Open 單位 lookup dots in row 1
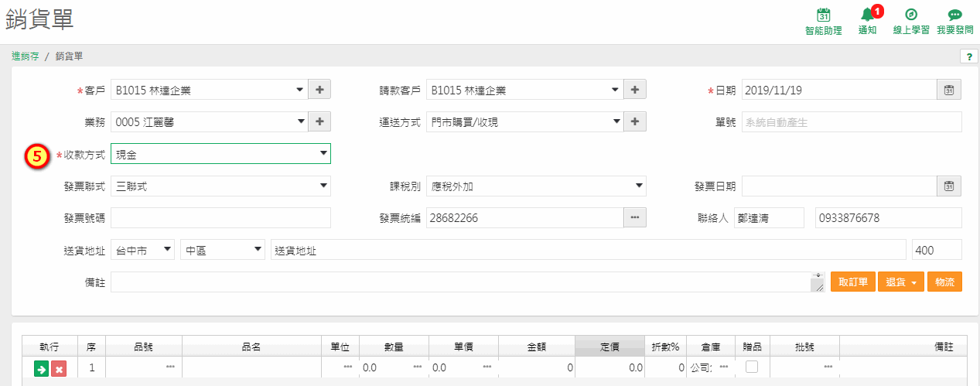This screenshot has width=980, height=386. [x=348, y=367]
